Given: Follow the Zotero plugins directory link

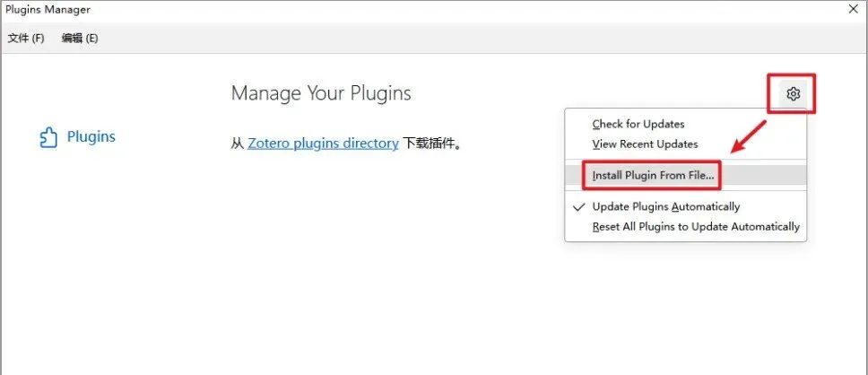Looking at the screenshot, I should (x=323, y=144).
